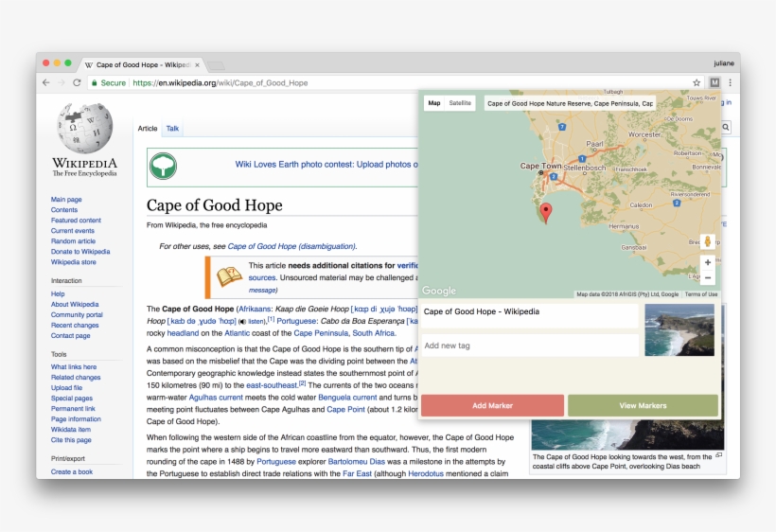
Task: Open Chrome three-dot menu
Action: click(x=730, y=82)
